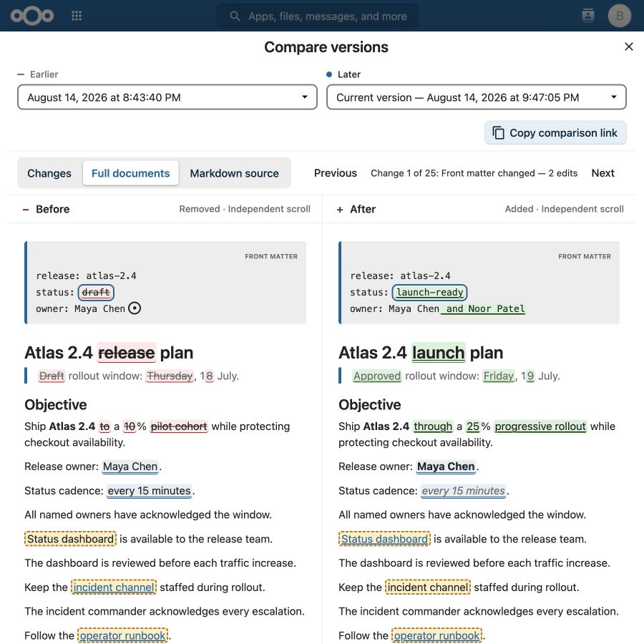This screenshot has height=644, width=644.
Task: Click the copy icon in comparison link button
Action: coord(498,132)
